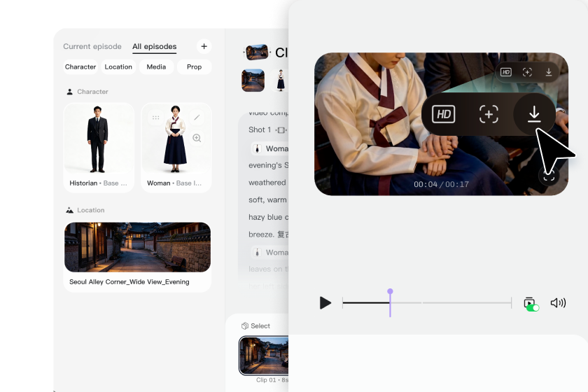Click the small HD icon on video corner

(505, 72)
